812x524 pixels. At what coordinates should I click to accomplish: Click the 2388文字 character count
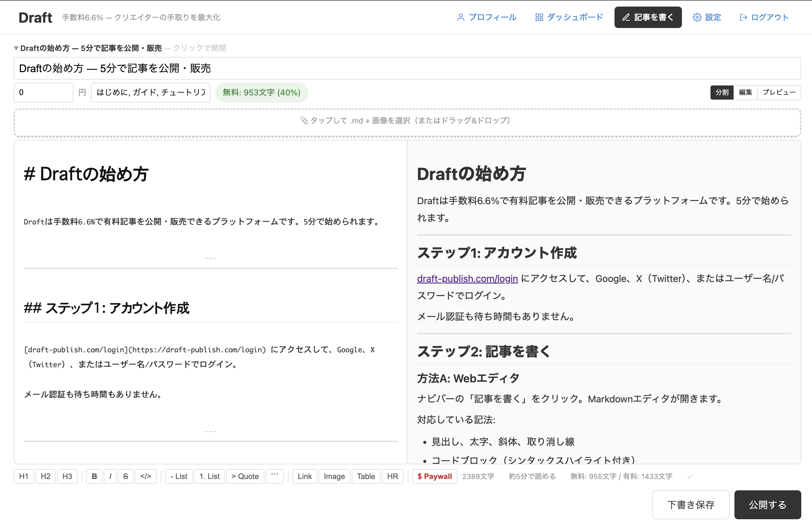coord(478,476)
